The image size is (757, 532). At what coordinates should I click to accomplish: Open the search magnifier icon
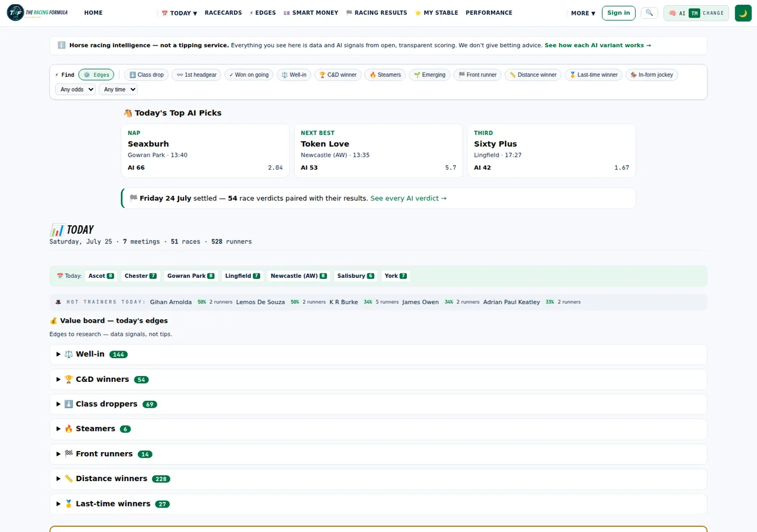pyautogui.click(x=649, y=12)
